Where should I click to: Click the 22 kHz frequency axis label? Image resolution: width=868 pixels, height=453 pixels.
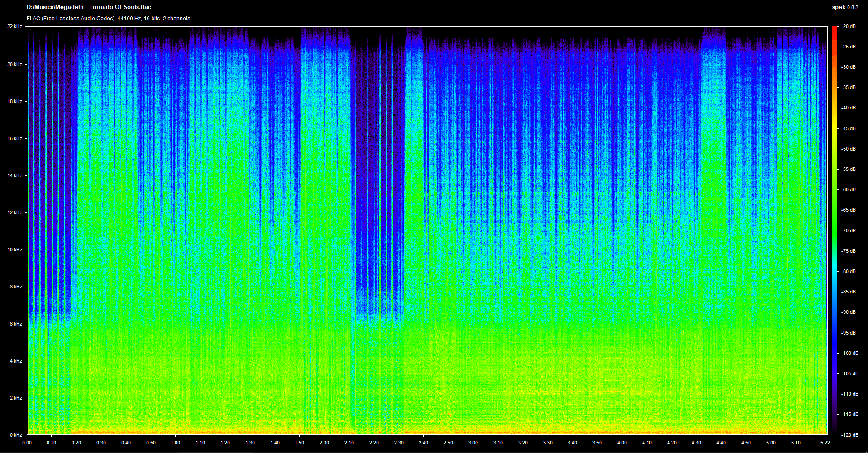[x=14, y=27]
